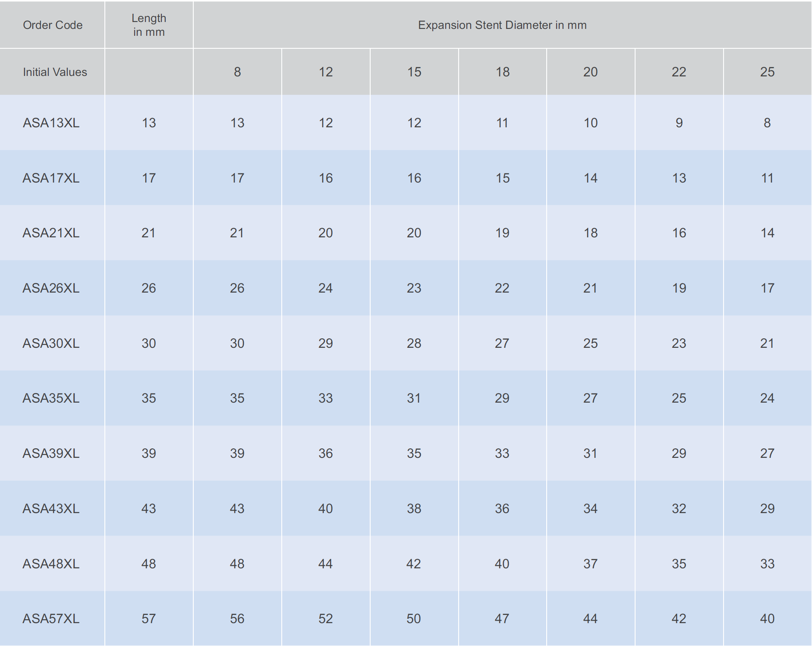The height and width of the screenshot is (646, 812).
Task: Click order code ASA43XL
Action: click(x=51, y=509)
